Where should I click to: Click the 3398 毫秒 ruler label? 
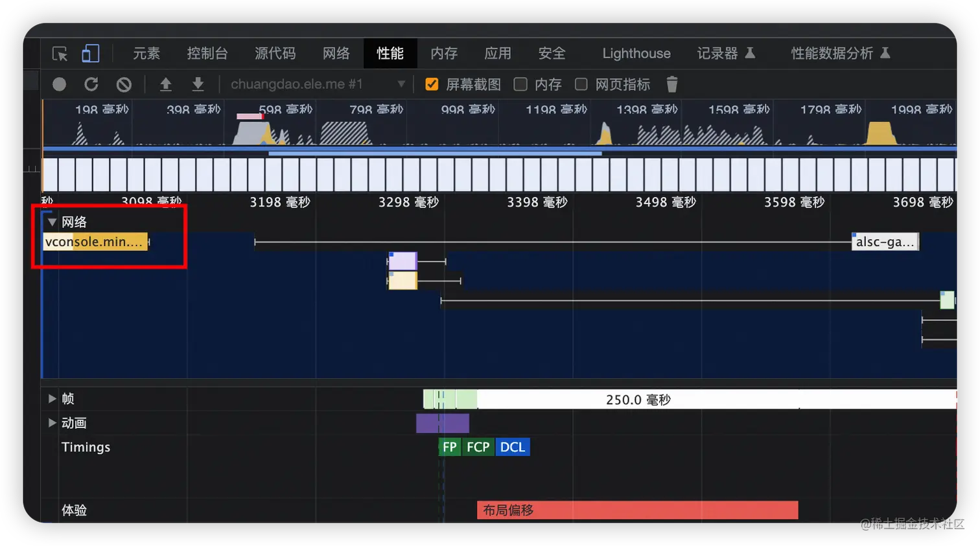click(x=537, y=202)
